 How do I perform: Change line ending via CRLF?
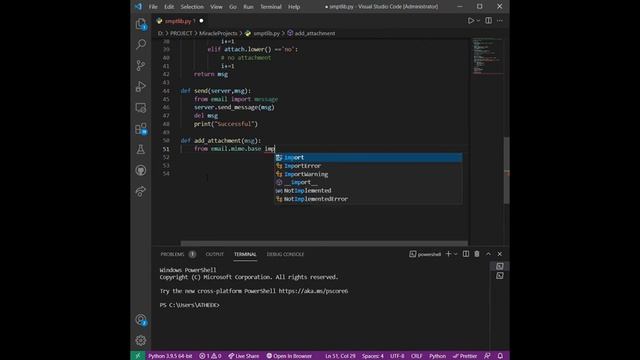[417, 356]
